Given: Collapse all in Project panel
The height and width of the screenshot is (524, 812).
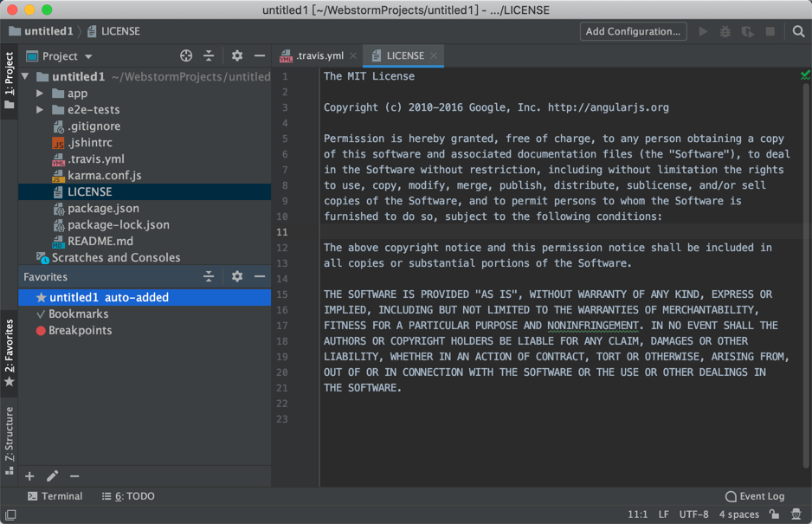Looking at the screenshot, I should (209, 55).
